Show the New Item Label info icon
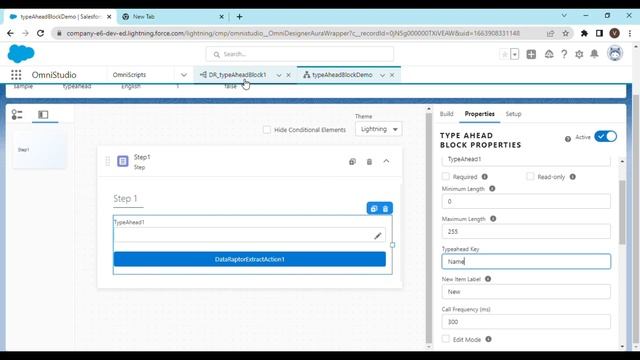 coord(488,279)
